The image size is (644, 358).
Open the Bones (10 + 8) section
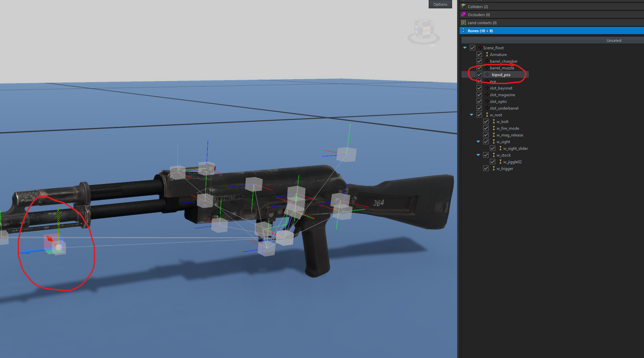click(x=480, y=31)
